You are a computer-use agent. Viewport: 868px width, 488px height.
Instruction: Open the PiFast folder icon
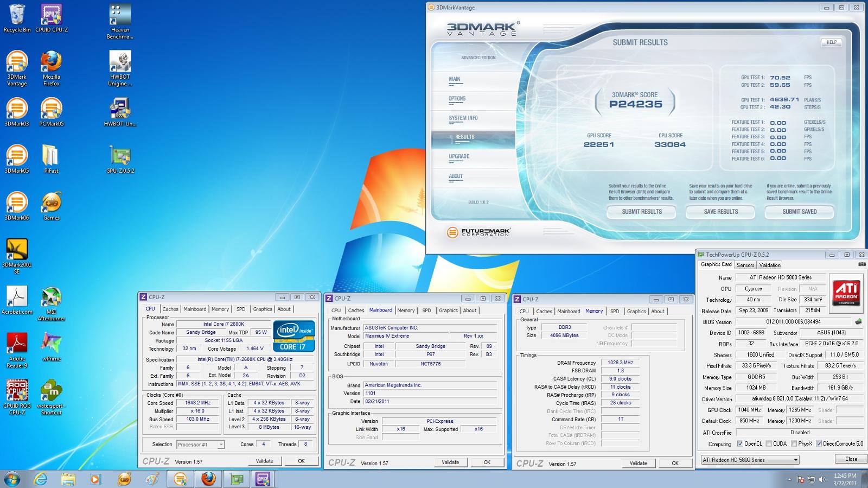pyautogui.click(x=52, y=159)
